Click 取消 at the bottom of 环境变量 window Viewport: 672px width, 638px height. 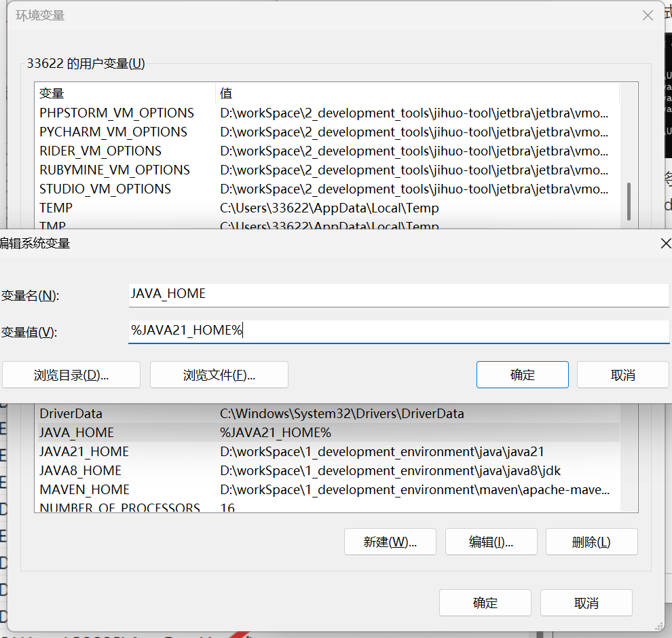pos(586,603)
